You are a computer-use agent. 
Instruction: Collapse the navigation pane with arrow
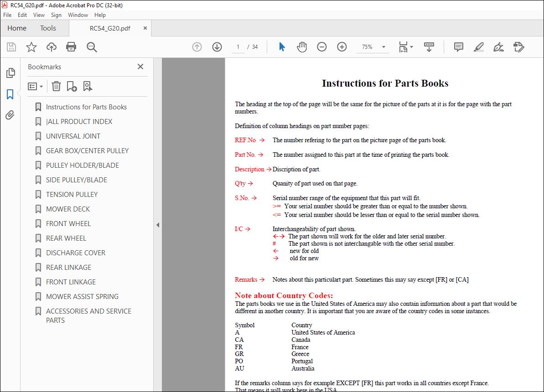coord(158,225)
